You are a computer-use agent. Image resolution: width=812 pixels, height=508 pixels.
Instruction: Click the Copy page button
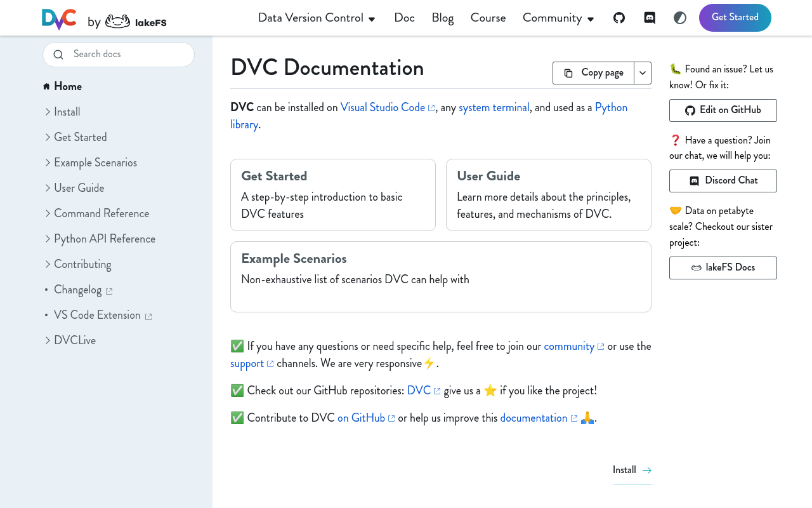coord(593,73)
